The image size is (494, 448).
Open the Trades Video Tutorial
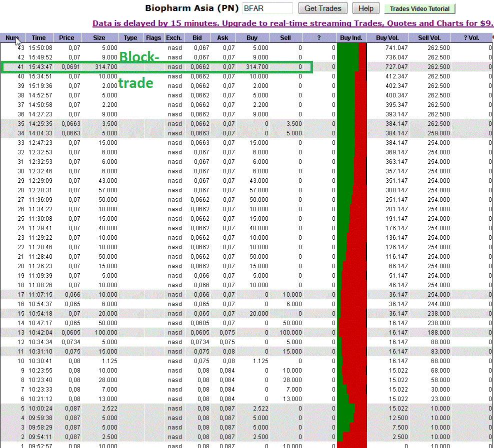419,8
